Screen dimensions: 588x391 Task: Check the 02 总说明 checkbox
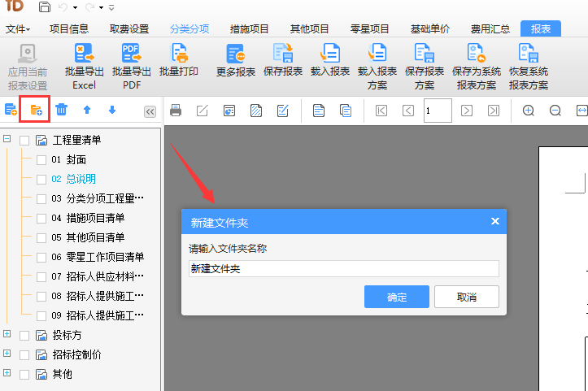click(x=41, y=180)
